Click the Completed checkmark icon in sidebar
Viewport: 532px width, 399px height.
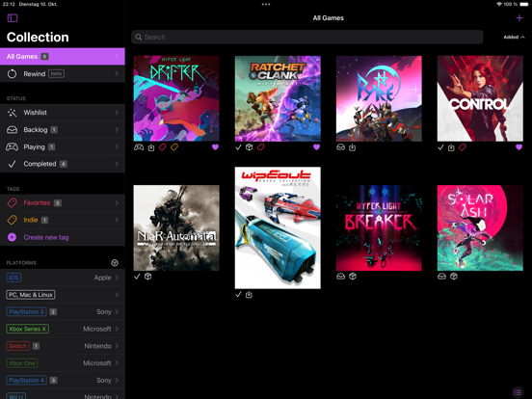coord(12,164)
